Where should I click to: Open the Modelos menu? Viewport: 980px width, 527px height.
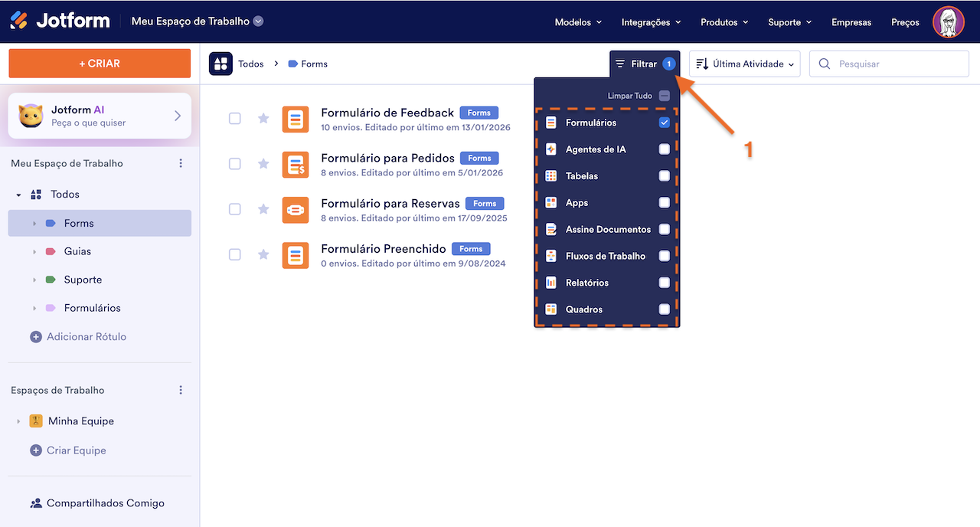[x=578, y=22]
